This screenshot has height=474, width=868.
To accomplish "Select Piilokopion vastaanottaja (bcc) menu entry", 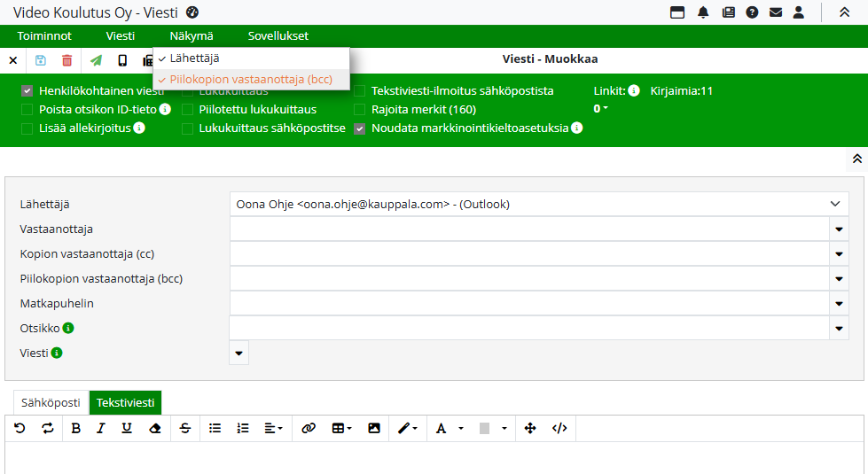I will coord(251,80).
